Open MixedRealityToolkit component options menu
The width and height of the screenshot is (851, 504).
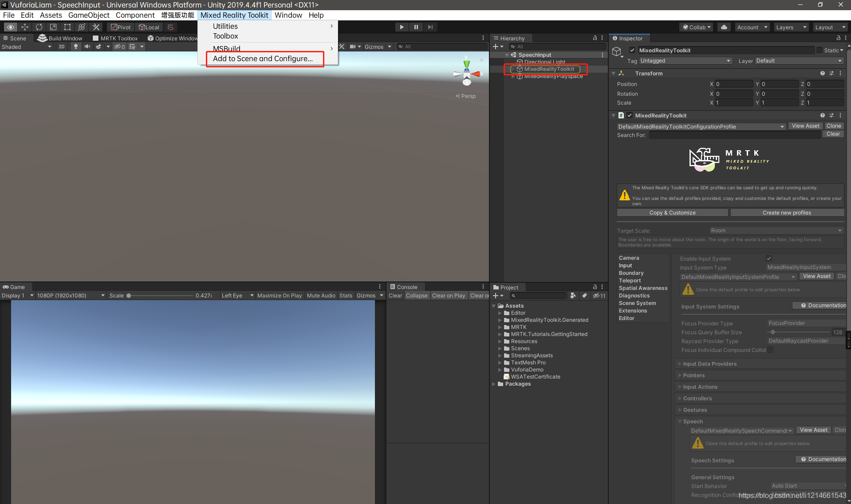point(840,115)
